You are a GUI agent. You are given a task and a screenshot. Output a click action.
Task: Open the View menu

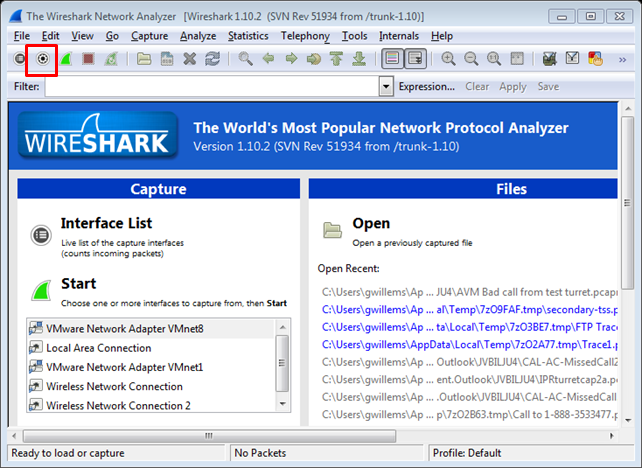click(x=82, y=36)
